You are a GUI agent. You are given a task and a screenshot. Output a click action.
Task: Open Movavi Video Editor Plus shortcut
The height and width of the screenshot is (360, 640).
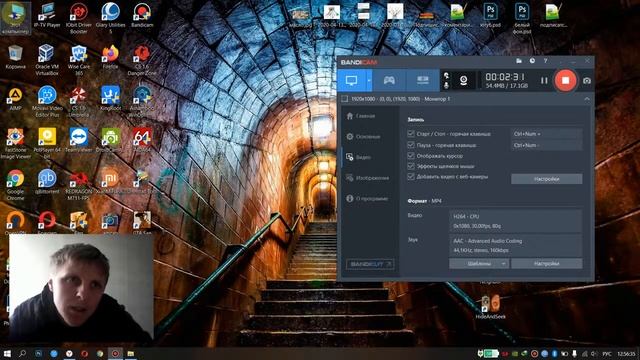(47, 102)
